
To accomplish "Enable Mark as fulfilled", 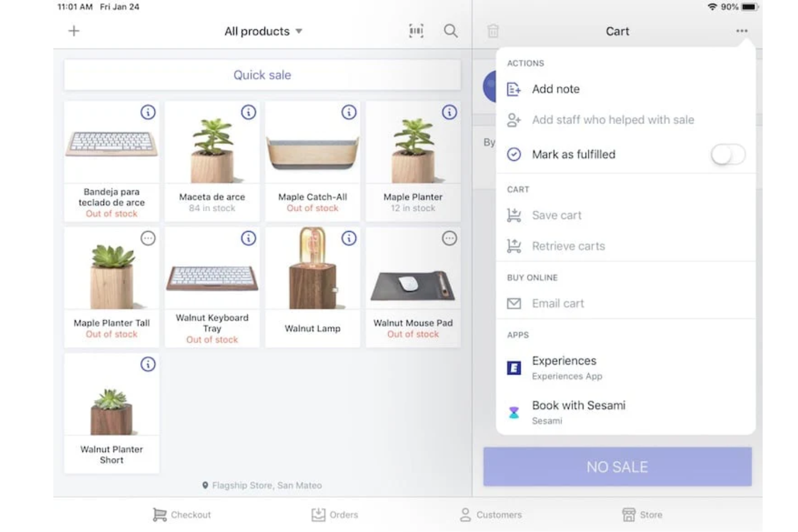I will point(727,154).
